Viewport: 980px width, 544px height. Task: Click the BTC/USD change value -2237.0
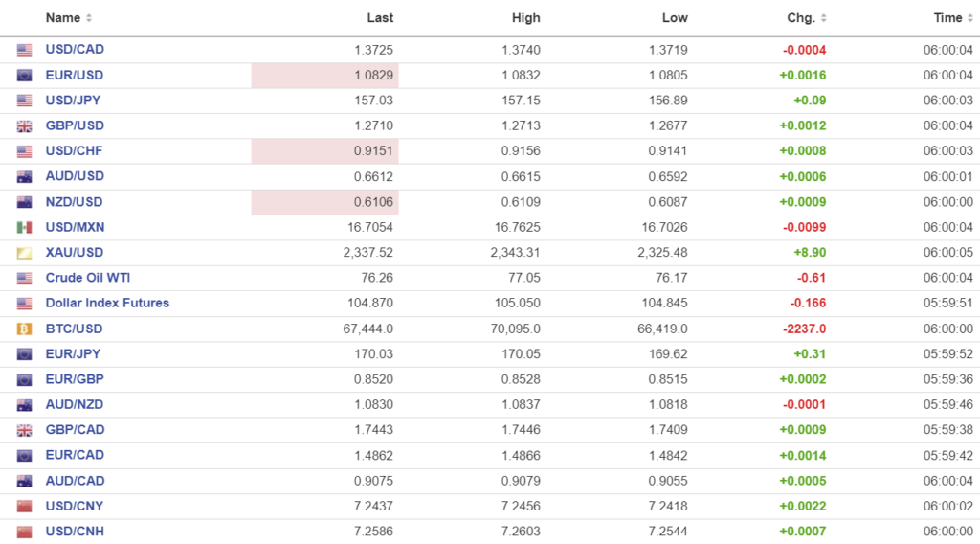click(x=805, y=329)
